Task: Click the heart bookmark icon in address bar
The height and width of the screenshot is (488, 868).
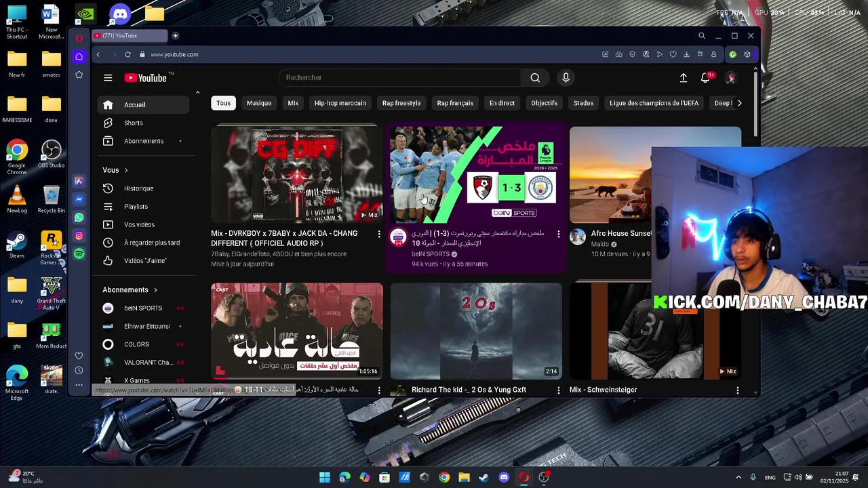Action: (x=673, y=54)
